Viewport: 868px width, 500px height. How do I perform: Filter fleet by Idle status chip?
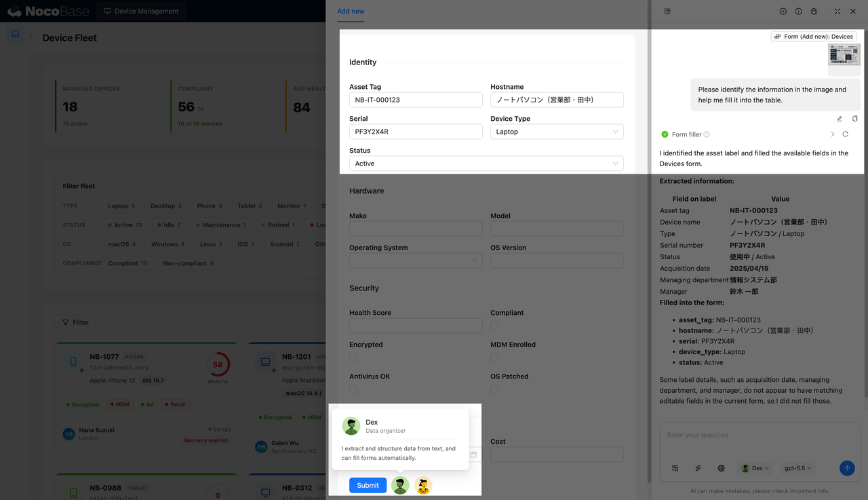pos(169,225)
